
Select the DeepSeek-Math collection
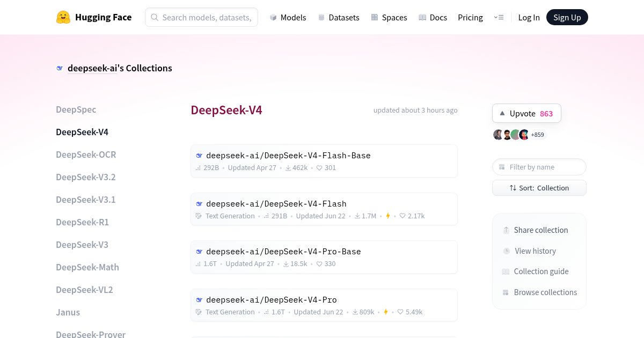[x=87, y=267]
